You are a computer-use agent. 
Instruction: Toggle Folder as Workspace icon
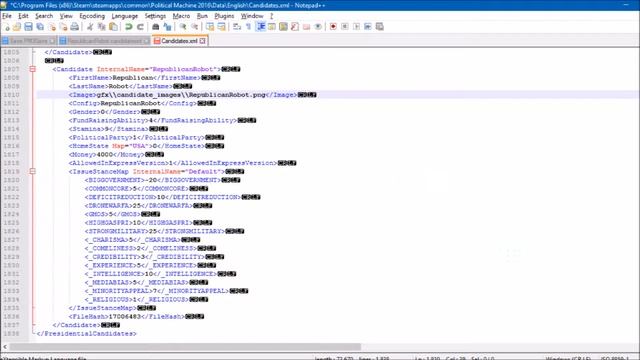point(306,27)
